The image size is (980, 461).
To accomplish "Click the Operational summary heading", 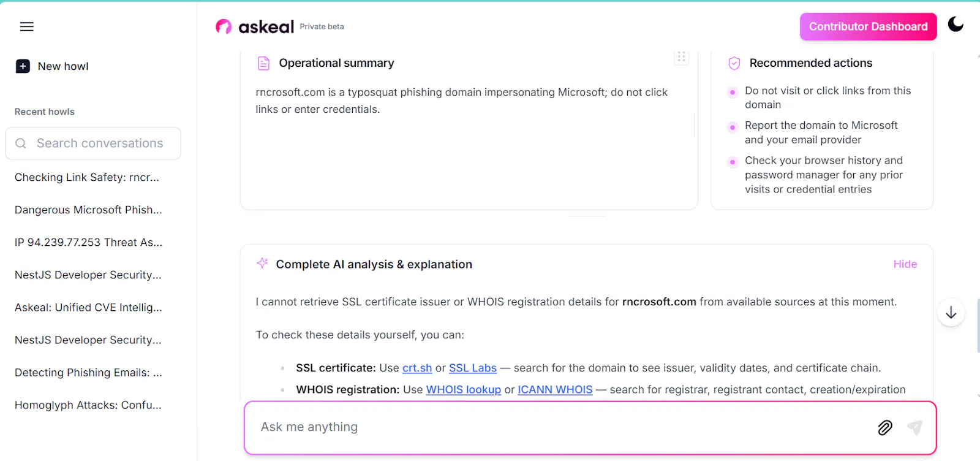I will click(x=336, y=63).
